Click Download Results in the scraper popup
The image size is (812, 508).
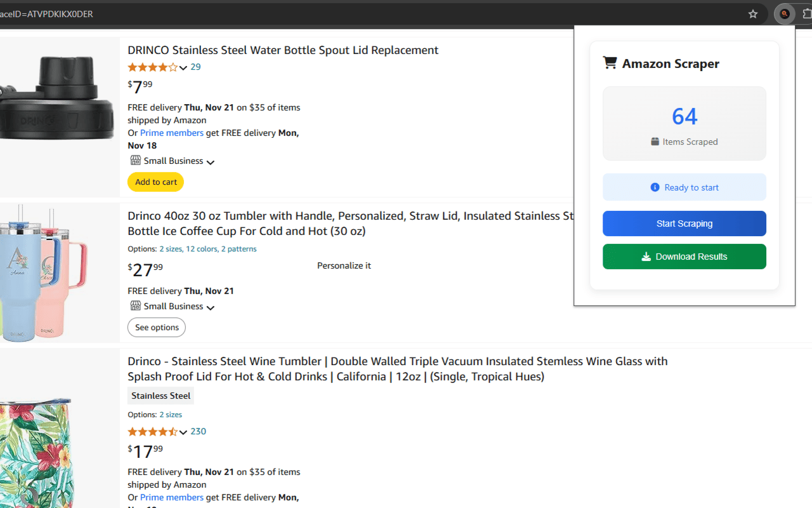pos(684,257)
